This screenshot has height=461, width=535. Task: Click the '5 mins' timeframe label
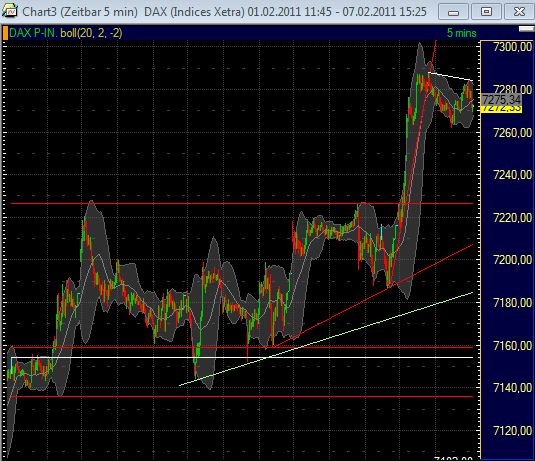click(x=461, y=33)
